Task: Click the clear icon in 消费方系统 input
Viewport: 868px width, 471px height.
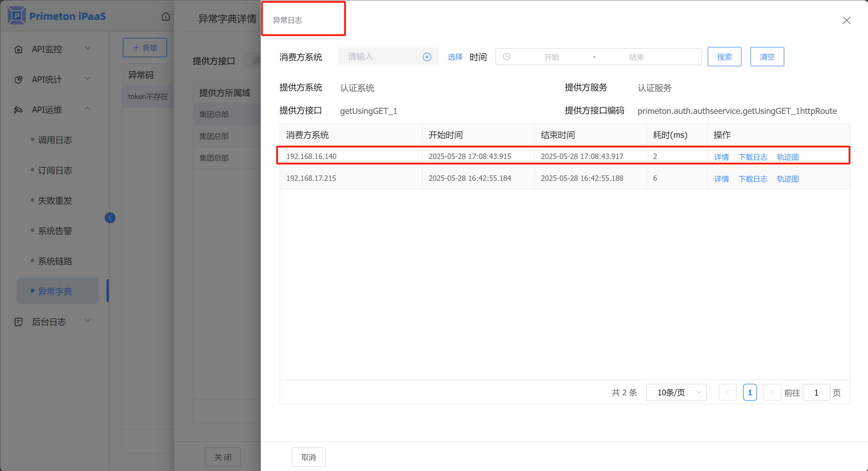Action: 427,57
